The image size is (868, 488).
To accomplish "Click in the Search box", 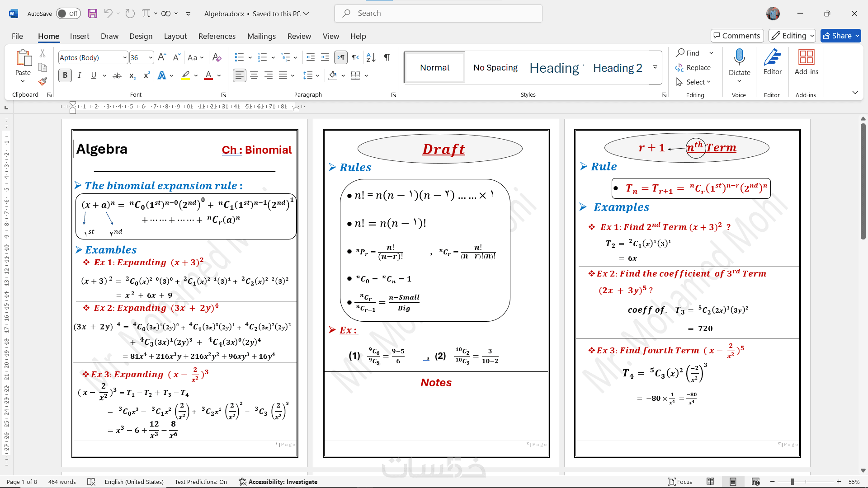I will click(x=438, y=14).
